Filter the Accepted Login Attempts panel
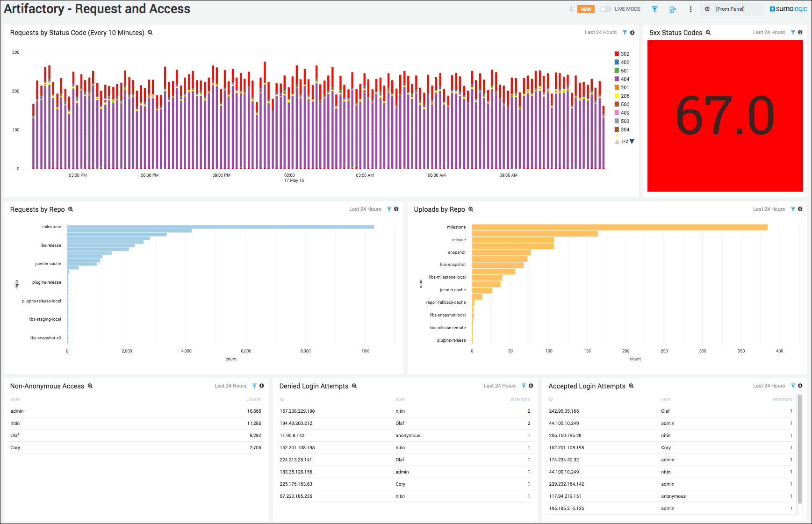 (x=793, y=386)
